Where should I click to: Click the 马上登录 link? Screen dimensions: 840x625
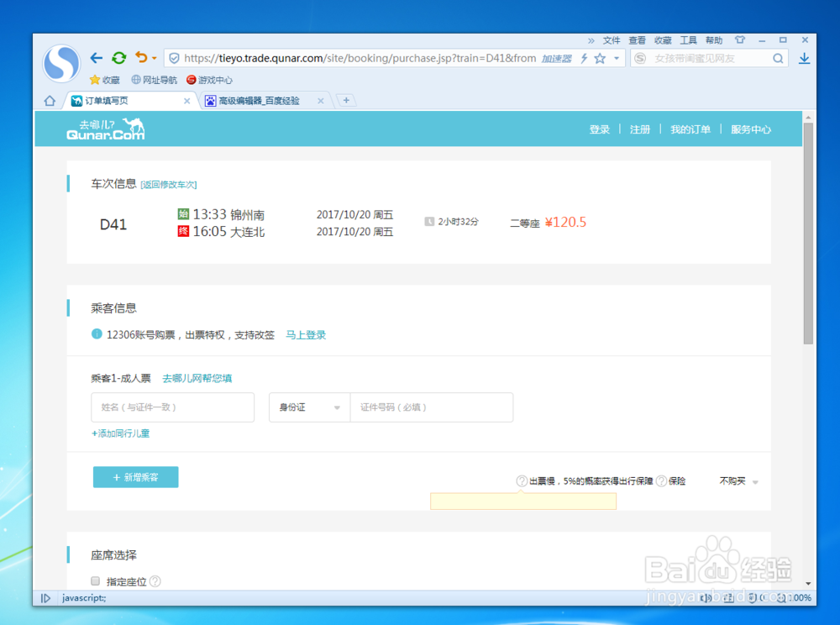[306, 334]
